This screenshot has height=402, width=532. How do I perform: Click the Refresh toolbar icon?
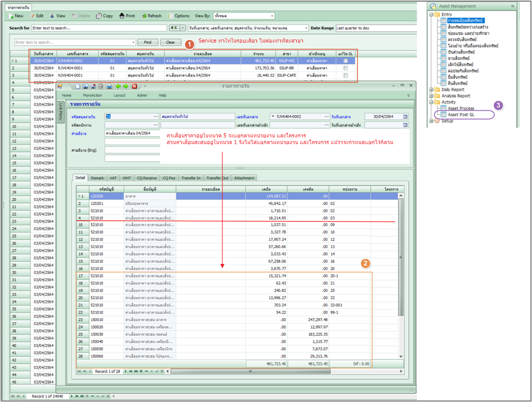tap(151, 16)
